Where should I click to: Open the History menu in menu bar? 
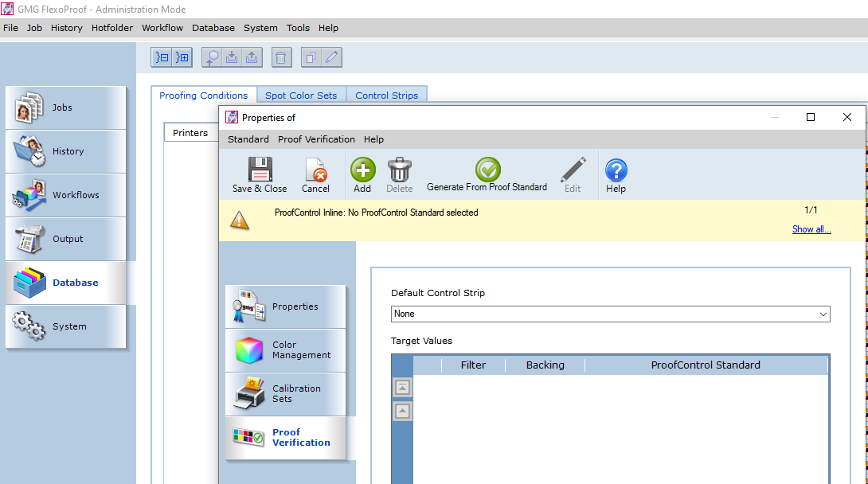point(66,28)
